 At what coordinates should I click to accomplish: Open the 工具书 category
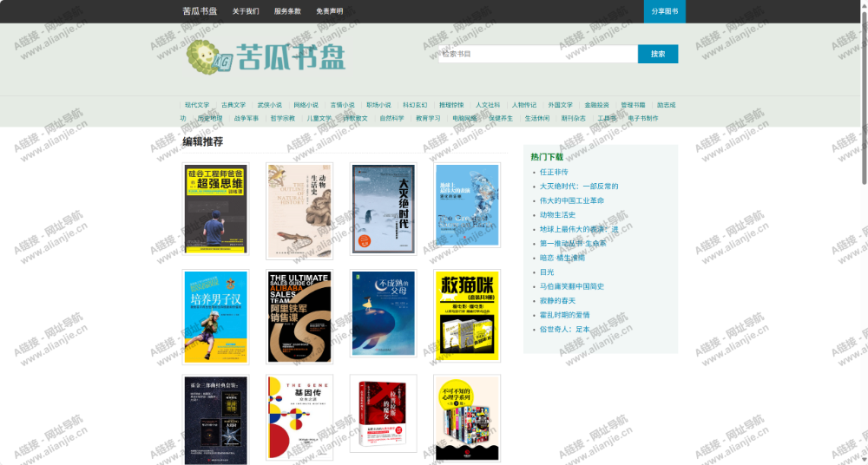pyautogui.click(x=607, y=118)
